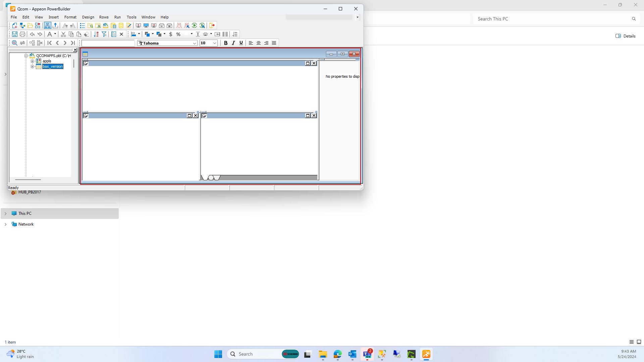Viewport: 644px width, 362px height.
Task: Click the Debug bug icon
Action: coord(179,25)
